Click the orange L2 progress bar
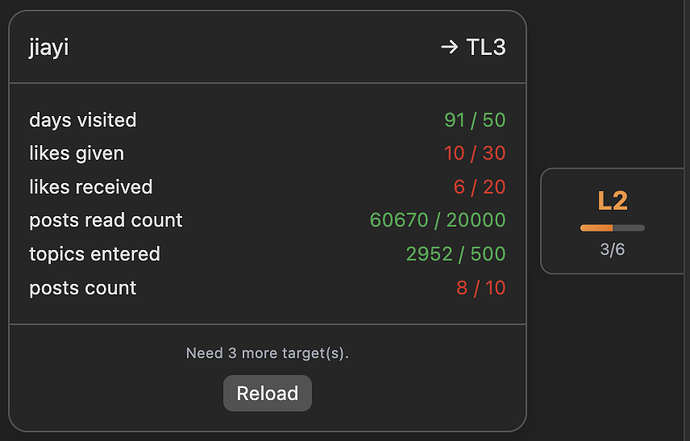Viewport: 690px width, 441px height. 612,228
